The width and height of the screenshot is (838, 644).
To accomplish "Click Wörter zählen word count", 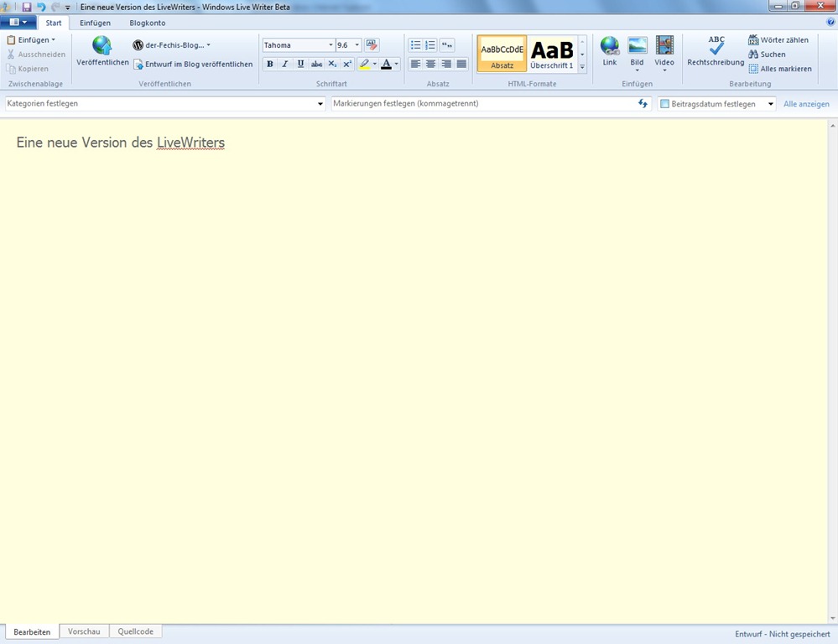I will click(x=778, y=40).
